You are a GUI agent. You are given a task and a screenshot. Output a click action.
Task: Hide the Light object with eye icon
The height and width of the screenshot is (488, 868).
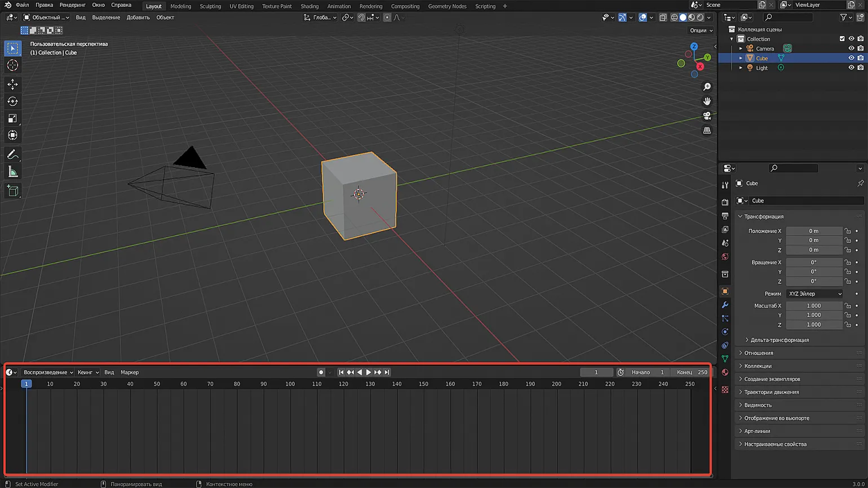point(851,68)
